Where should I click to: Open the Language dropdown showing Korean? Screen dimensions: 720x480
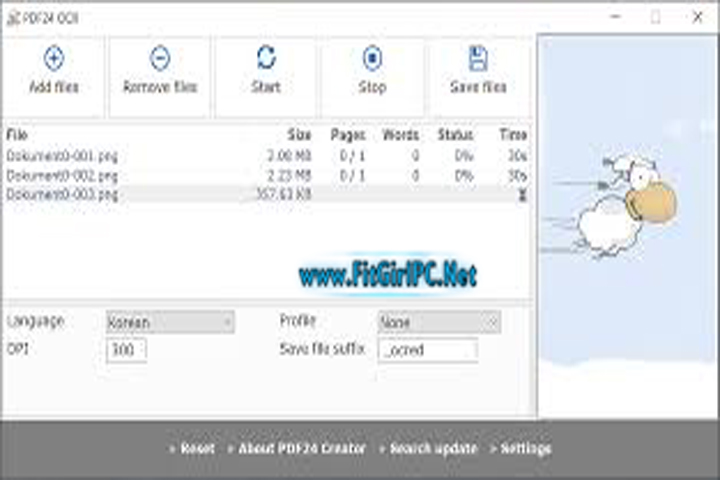170,322
